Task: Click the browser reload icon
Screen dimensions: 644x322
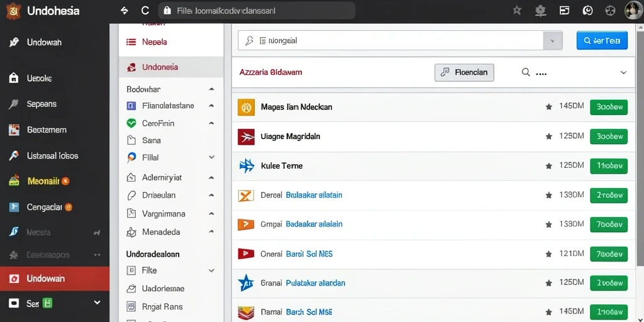Action: click(x=145, y=11)
